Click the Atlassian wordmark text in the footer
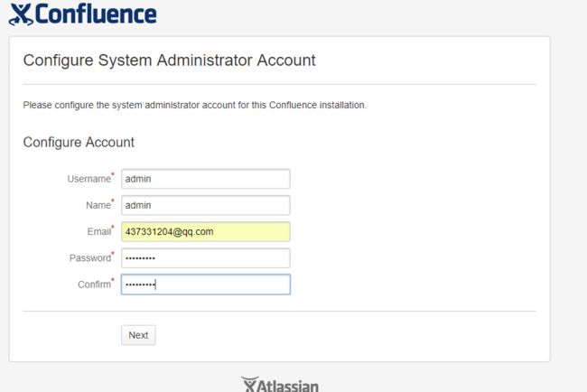This screenshot has width=587, height=392. [x=288, y=386]
